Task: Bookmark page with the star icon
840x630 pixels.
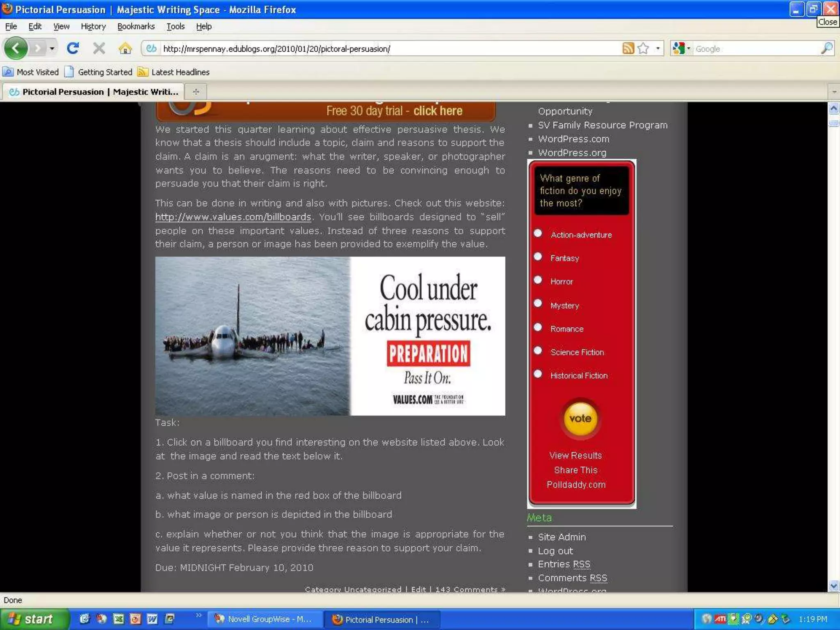Action: (643, 48)
